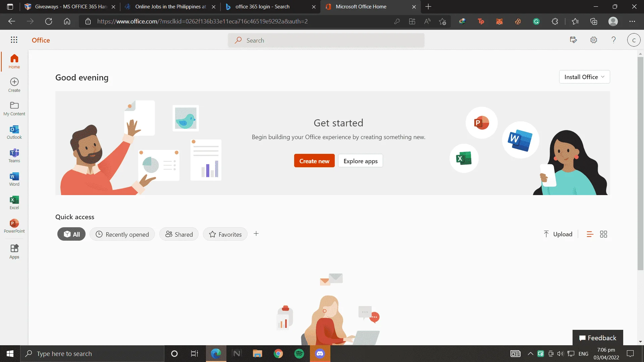Click the browser tab actions menu icon
The width and height of the screenshot is (644, 362).
[10, 7]
